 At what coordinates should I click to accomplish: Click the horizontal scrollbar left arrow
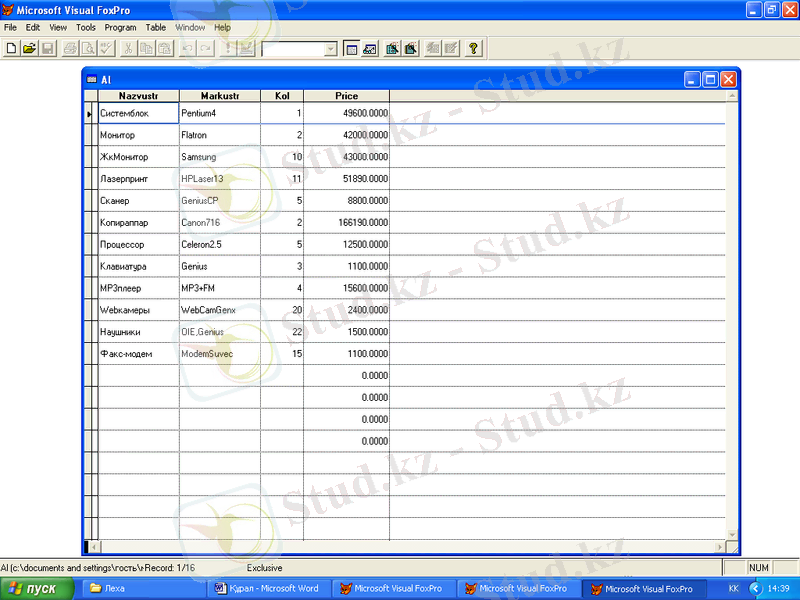(x=94, y=547)
